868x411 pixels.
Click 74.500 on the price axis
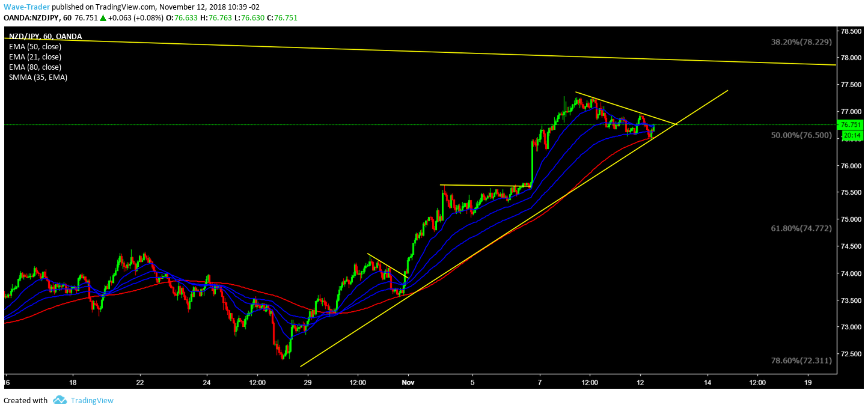click(x=852, y=246)
